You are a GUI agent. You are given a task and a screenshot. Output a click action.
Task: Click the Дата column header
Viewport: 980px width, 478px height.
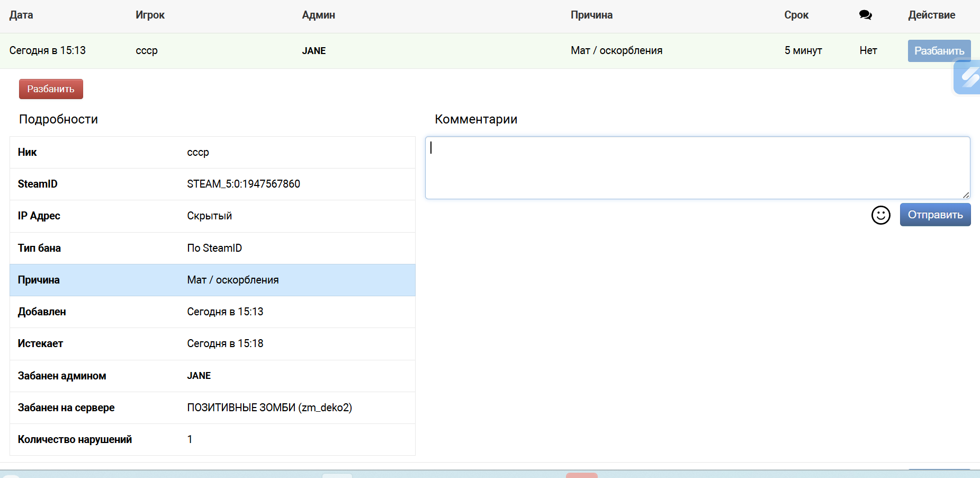tap(21, 15)
